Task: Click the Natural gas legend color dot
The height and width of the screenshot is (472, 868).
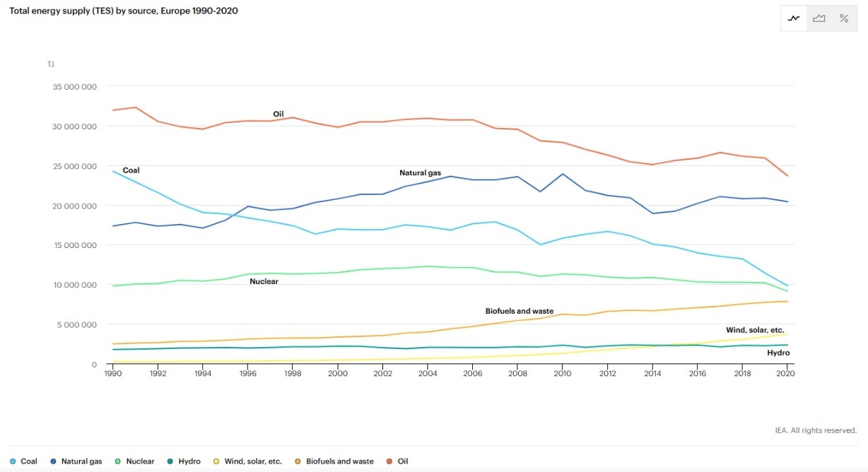Action: pos(54,461)
